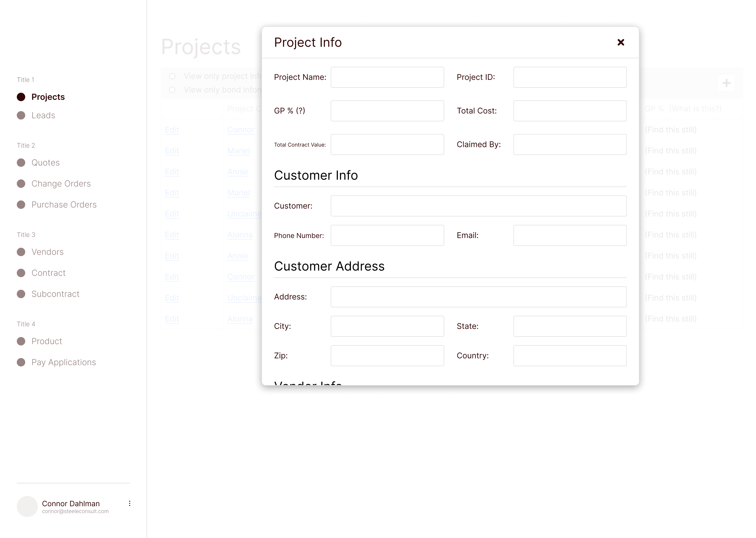Image resolution: width=756 pixels, height=538 pixels.
Task: Click the add project plus icon
Action: pyautogui.click(x=726, y=83)
